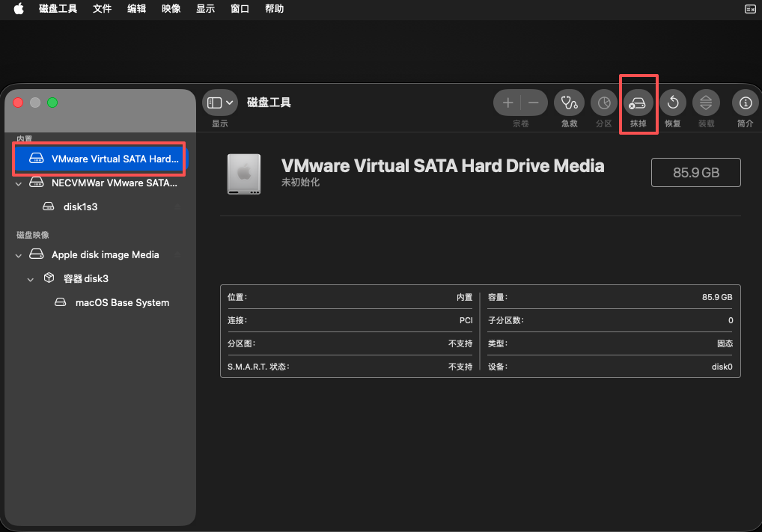Click the drive icon beside Apple disk image Media
The width and height of the screenshot is (762, 532).
point(37,254)
